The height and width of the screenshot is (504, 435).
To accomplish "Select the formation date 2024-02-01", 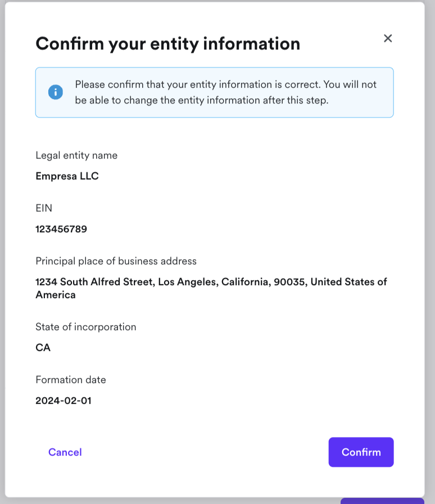I will point(64,400).
